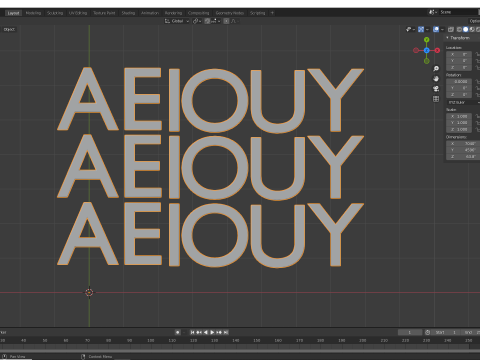Image resolution: width=480 pixels, height=360 pixels.
Task: Toggle snapping magnet icon
Action: point(207,21)
